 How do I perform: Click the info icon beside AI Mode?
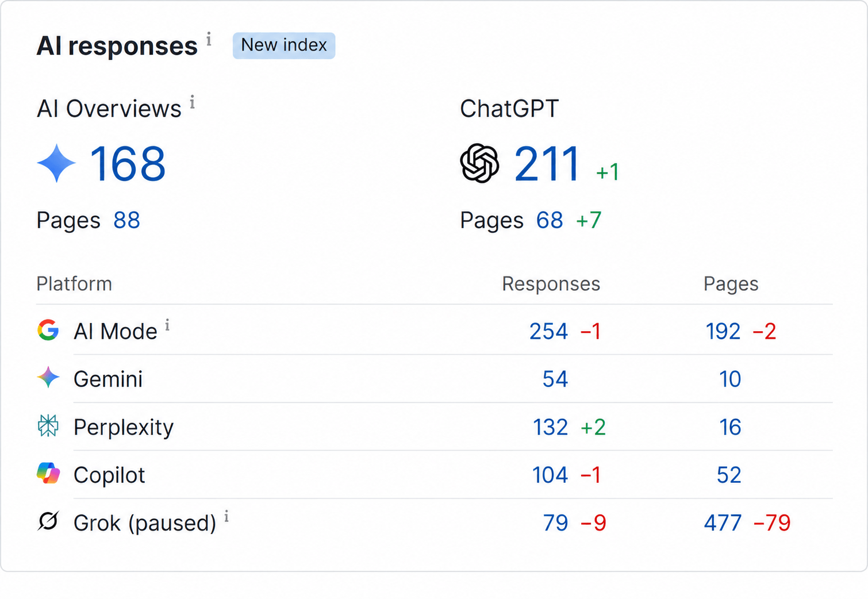(x=167, y=325)
